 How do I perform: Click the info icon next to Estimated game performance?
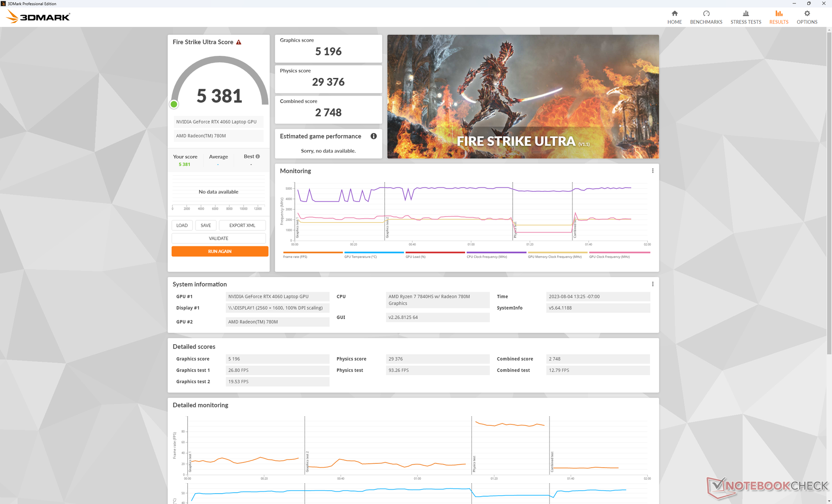[x=374, y=136]
